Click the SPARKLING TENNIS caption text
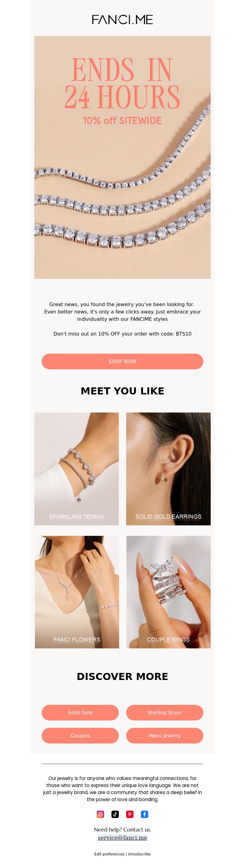This screenshot has height=868, width=245. click(x=76, y=516)
